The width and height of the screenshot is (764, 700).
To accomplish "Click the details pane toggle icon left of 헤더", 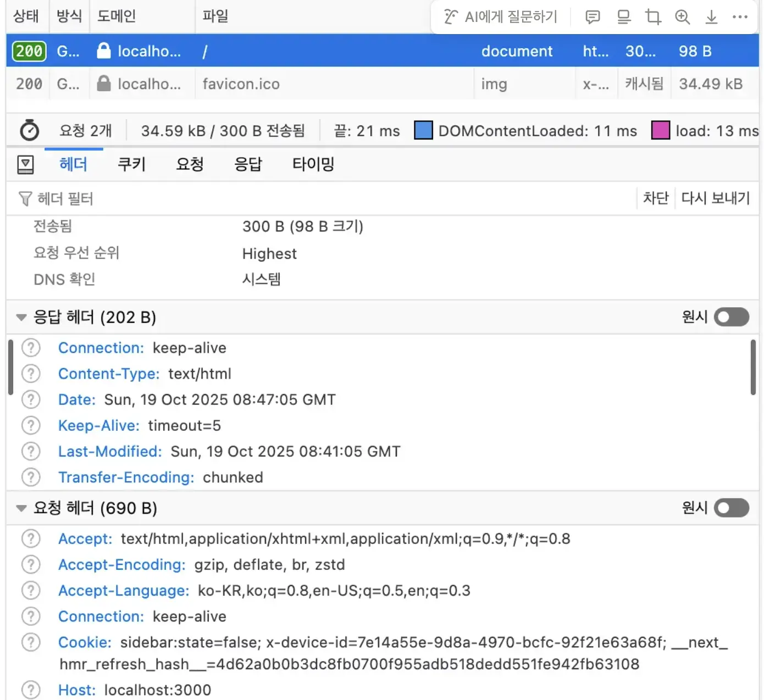I will (26, 164).
